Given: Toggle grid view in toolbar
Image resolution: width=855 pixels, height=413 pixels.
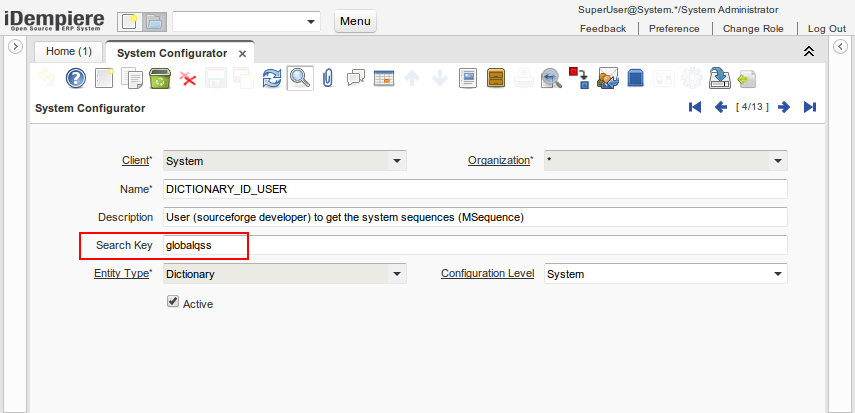Looking at the screenshot, I should 383,78.
